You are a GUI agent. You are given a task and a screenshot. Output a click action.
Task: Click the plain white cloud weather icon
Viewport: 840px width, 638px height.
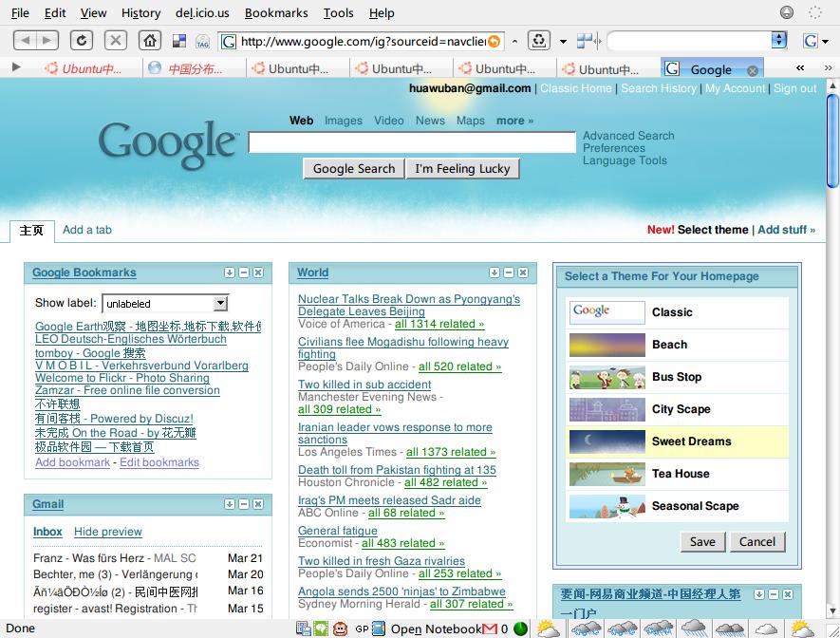pos(766,629)
